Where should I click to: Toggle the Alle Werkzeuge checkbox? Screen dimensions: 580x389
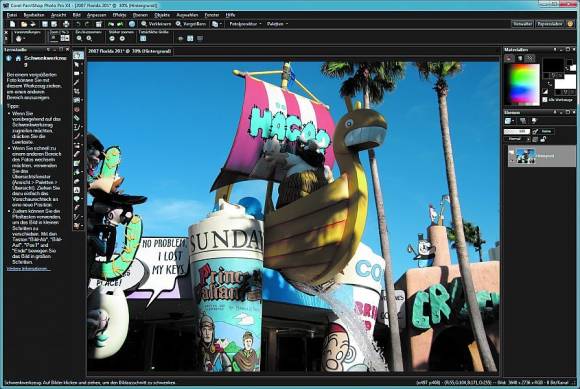point(545,99)
